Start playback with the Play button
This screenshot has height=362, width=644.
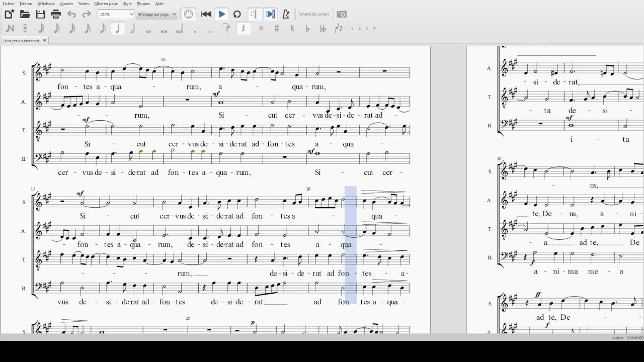click(222, 14)
